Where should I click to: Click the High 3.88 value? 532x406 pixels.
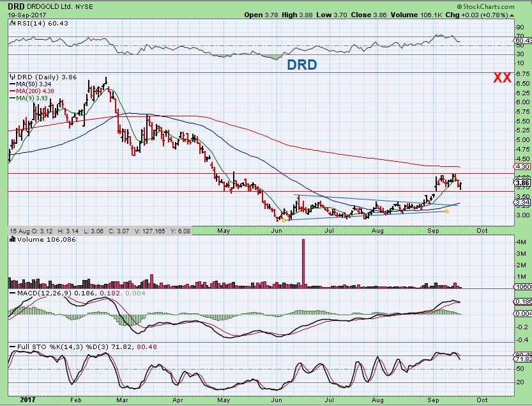[297, 15]
